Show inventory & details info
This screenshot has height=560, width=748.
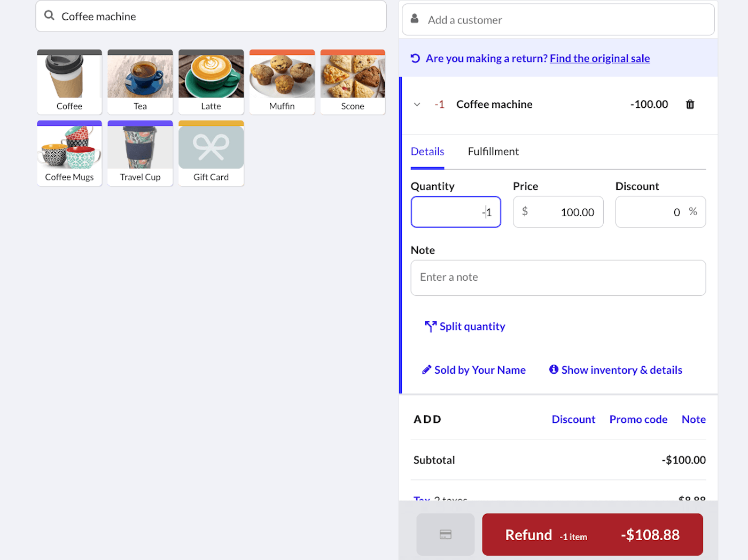pos(615,370)
